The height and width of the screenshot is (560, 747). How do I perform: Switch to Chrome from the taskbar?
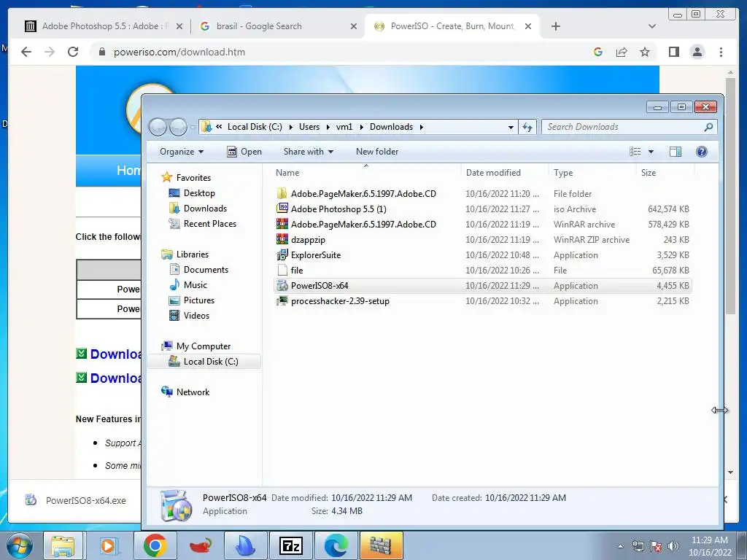[155, 545]
